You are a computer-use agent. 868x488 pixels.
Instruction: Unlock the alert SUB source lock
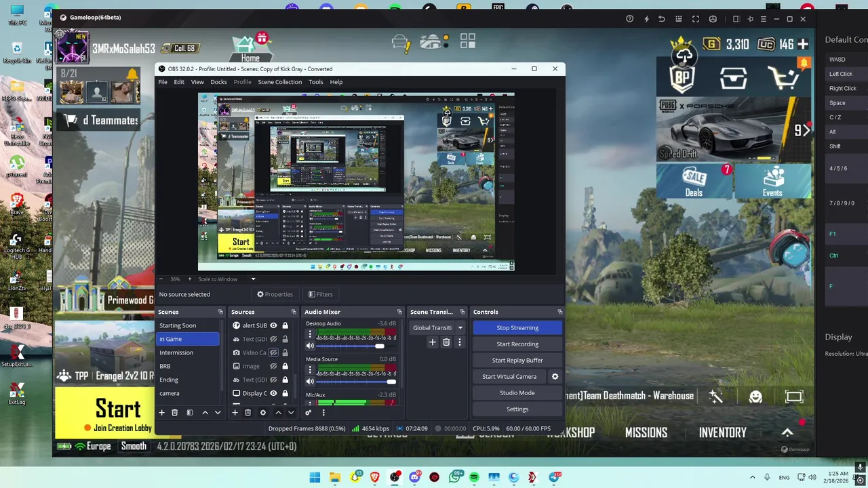pyautogui.click(x=285, y=325)
